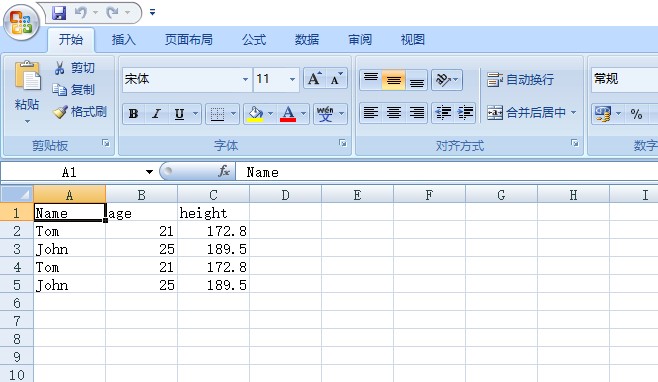The height and width of the screenshot is (382, 658).
Task: Click the merge and center icon
Action: click(495, 113)
